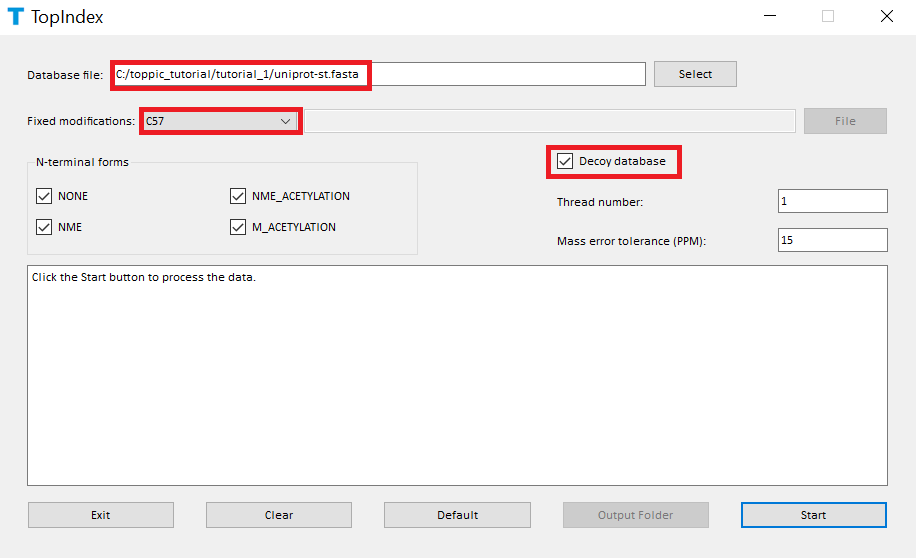Click the fixed modifications file path field
The image size is (916, 558).
tap(550, 121)
